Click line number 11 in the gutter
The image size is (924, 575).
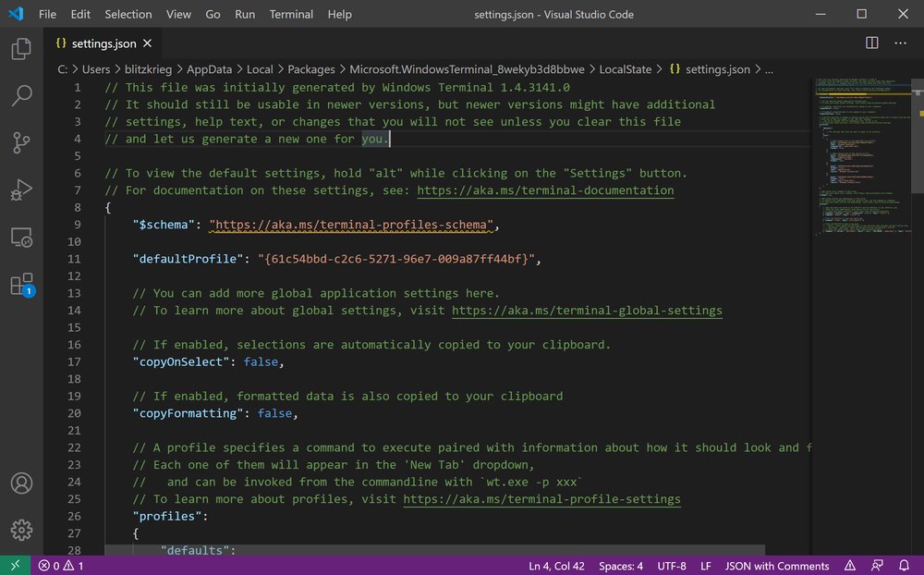74,259
